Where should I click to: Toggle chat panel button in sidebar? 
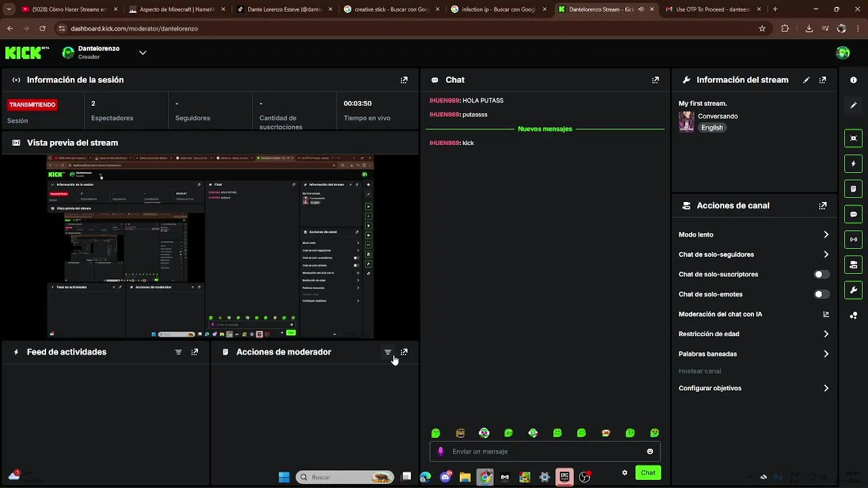tap(854, 214)
